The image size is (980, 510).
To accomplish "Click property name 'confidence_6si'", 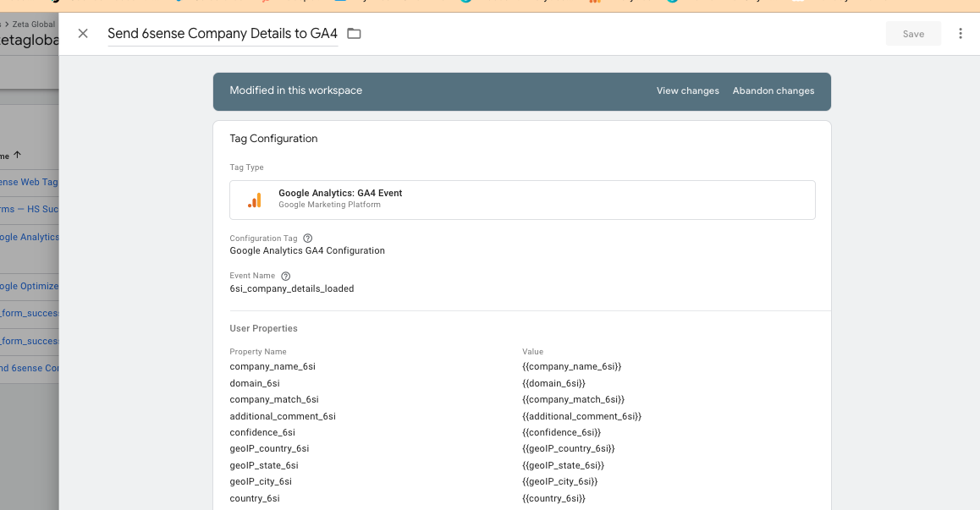I will (262, 432).
